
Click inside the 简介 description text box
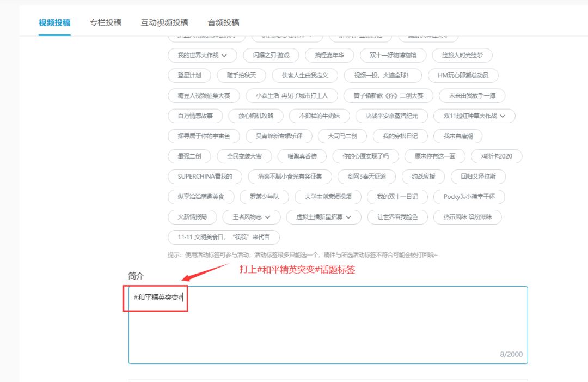tap(328, 325)
